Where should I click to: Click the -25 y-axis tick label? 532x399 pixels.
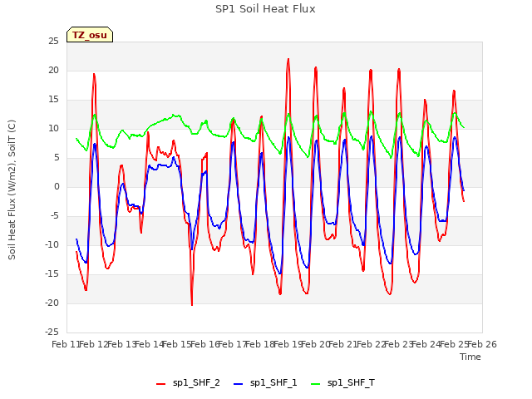pyautogui.click(x=52, y=332)
